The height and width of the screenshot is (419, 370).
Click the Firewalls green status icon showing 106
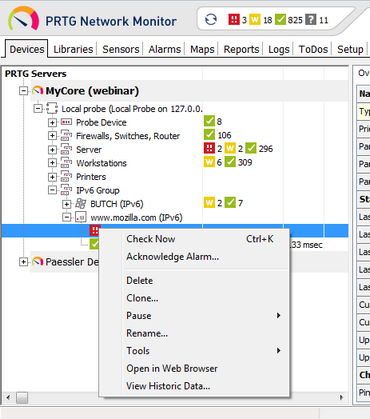click(209, 135)
